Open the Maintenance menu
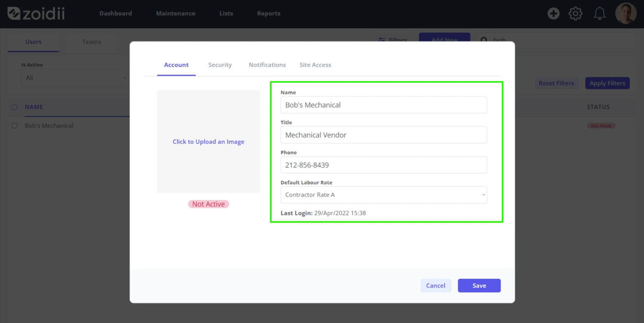This screenshot has height=323, width=644. [176, 13]
